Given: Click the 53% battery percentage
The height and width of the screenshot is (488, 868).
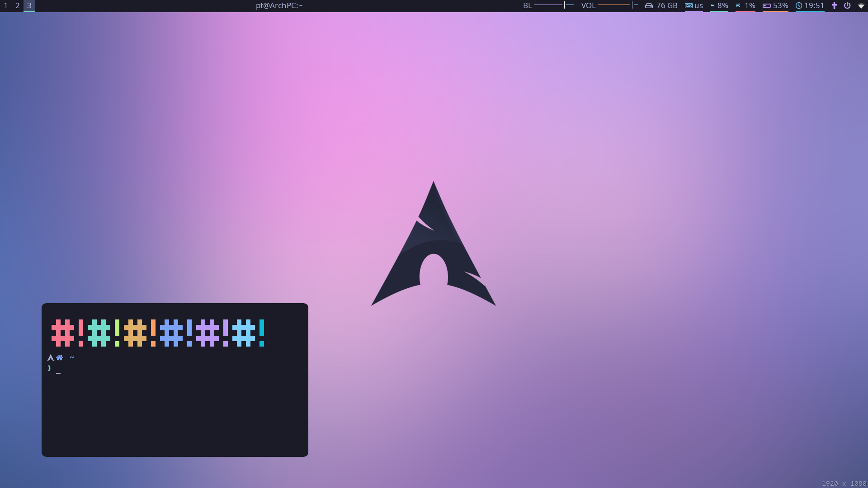Looking at the screenshot, I should pyautogui.click(x=781, y=6).
